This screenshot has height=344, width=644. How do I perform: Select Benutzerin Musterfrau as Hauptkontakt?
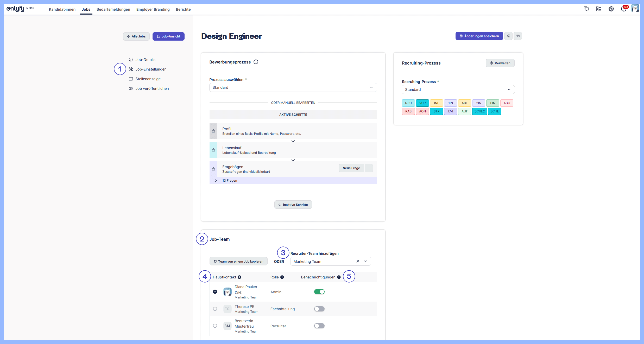[215, 326]
